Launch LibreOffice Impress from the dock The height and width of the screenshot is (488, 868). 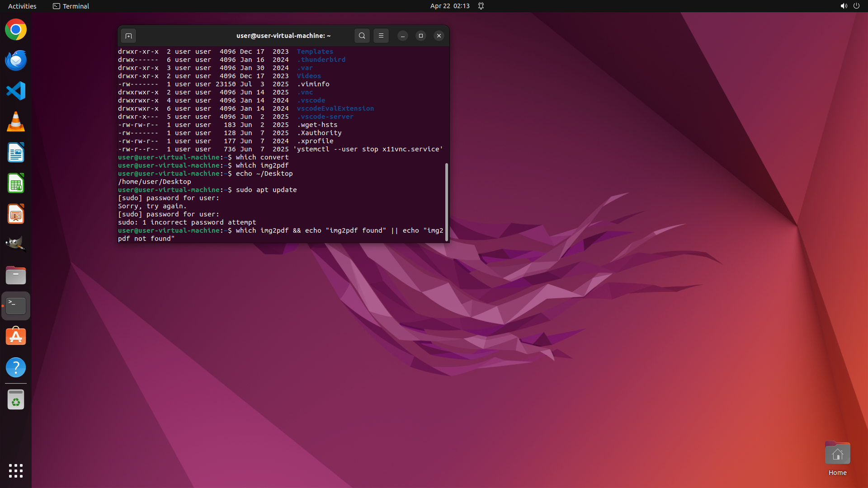coord(16,214)
